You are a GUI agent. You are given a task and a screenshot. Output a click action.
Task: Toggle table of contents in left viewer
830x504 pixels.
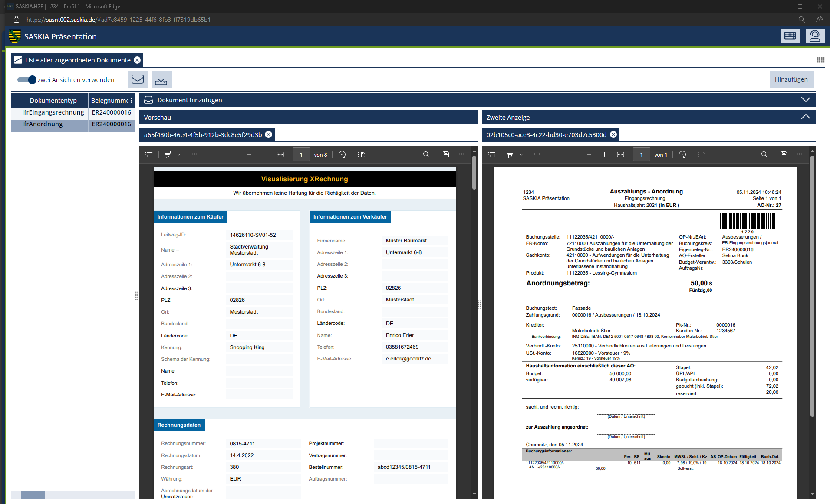149,154
